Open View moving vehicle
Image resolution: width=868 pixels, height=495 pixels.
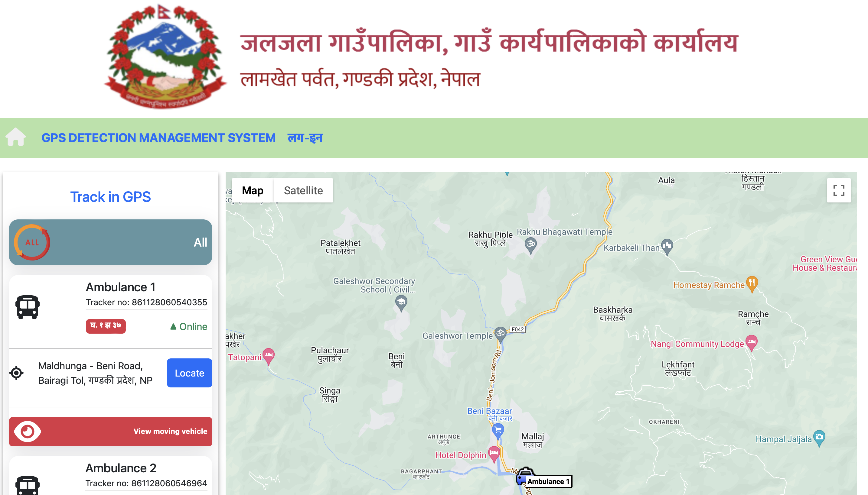point(111,432)
